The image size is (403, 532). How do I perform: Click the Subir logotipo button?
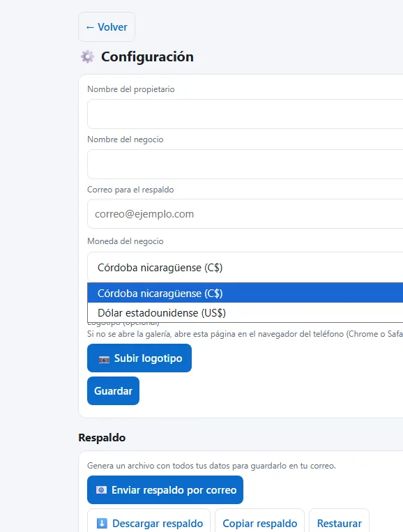[x=139, y=358]
